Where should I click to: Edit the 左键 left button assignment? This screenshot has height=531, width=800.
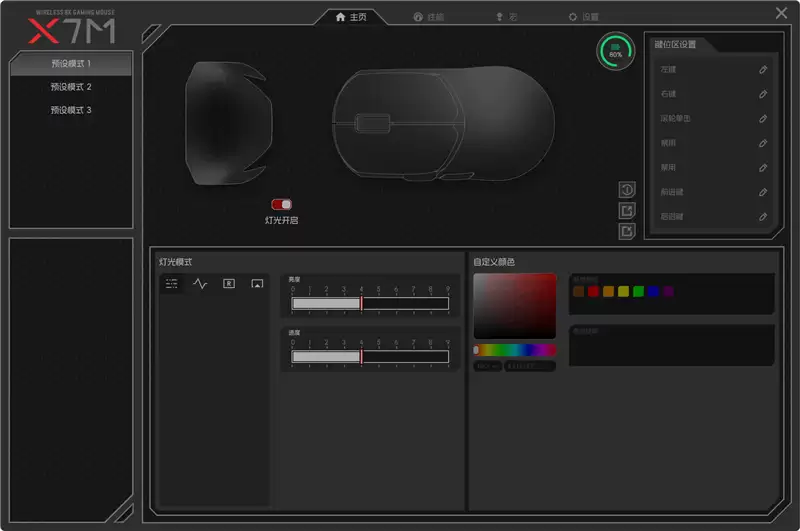pyautogui.click(x=763, y=69)
